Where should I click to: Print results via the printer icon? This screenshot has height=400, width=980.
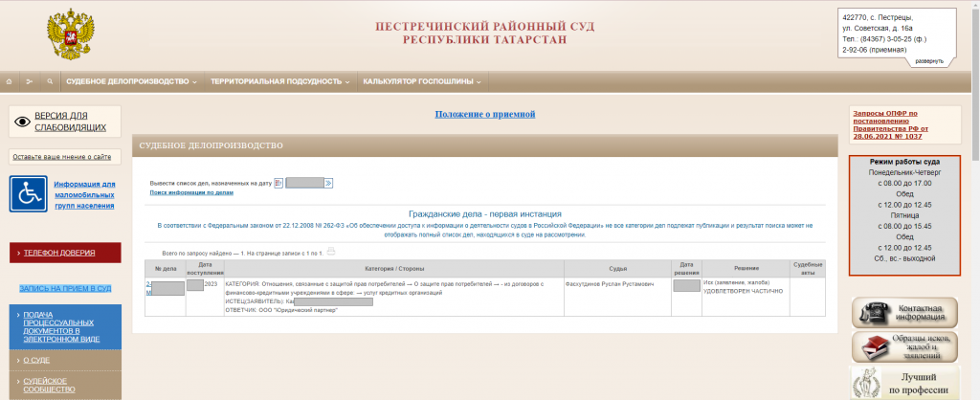(331, 252)
